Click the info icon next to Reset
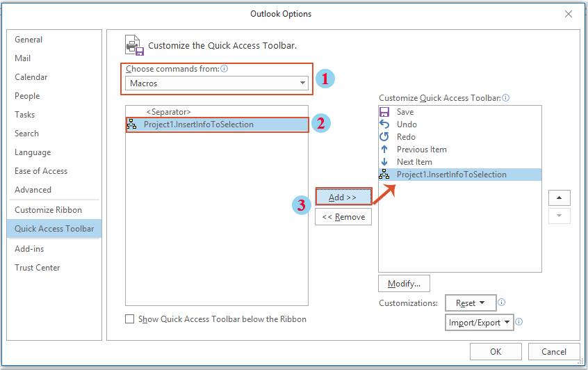This screenshot has height=370, width=588. (x=501, y=303)
